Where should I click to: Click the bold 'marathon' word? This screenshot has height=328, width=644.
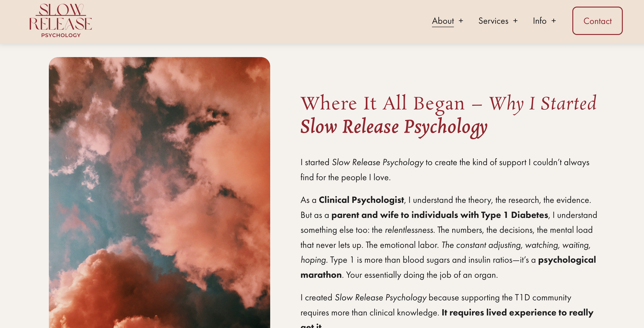321,275
